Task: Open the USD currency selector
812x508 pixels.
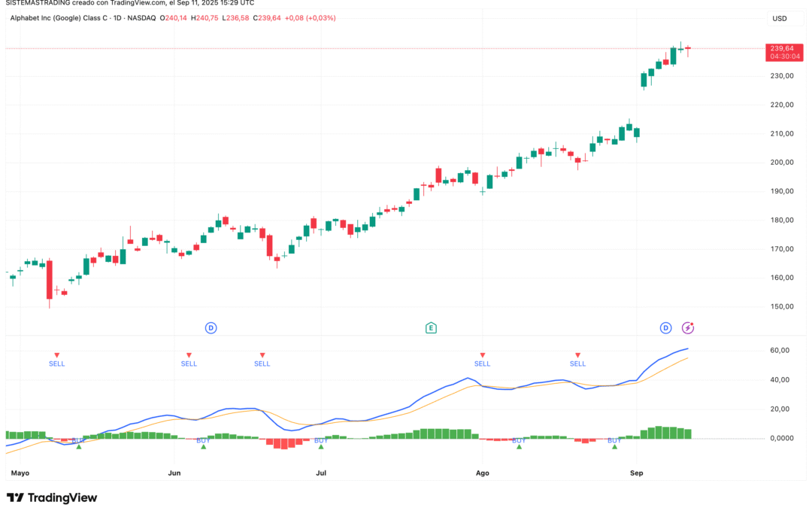Action: (780, 18)
